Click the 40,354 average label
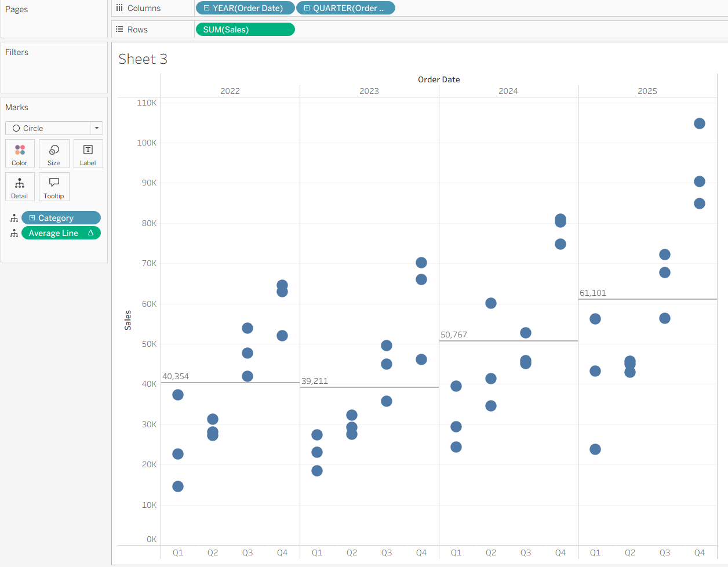This screenshot has width=728, height=567. (x=176, y=376)
